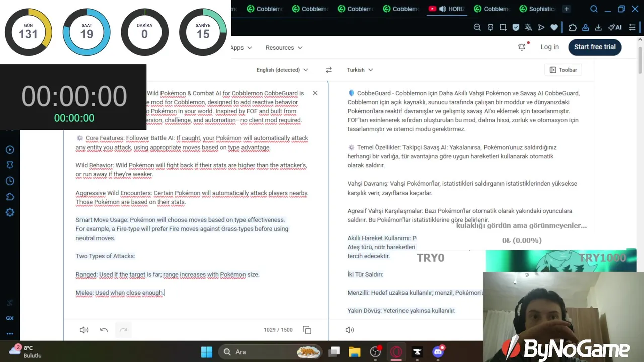Open the extensions cube in the toolbar
Image resolution: width=644 pixels, height=362 pixels.
point(573,28)
